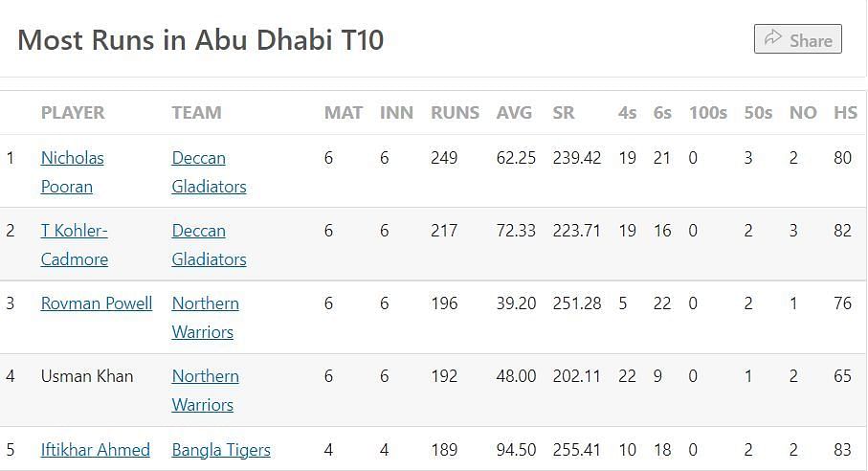
Task: Click the Share button
Action: click(x=798, y=39)
